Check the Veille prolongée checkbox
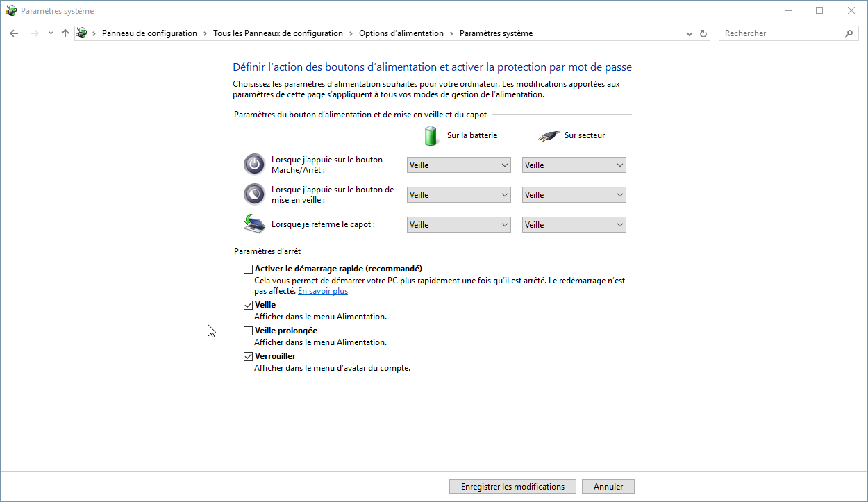Image resolution: width=868 pixels, height=502 pixels. [x=248, y=331]
